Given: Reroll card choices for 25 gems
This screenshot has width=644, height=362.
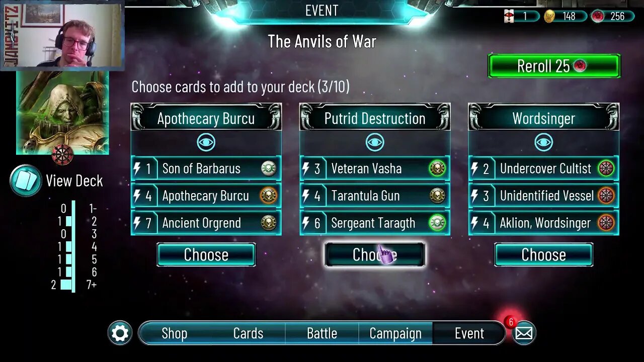Looking at the screenshot, I should 554,66.
